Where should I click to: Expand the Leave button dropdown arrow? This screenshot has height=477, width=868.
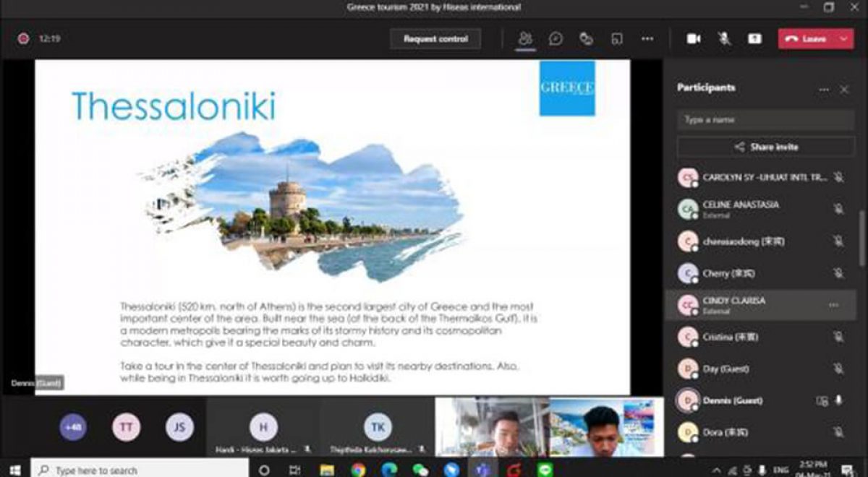click(844, 39)
